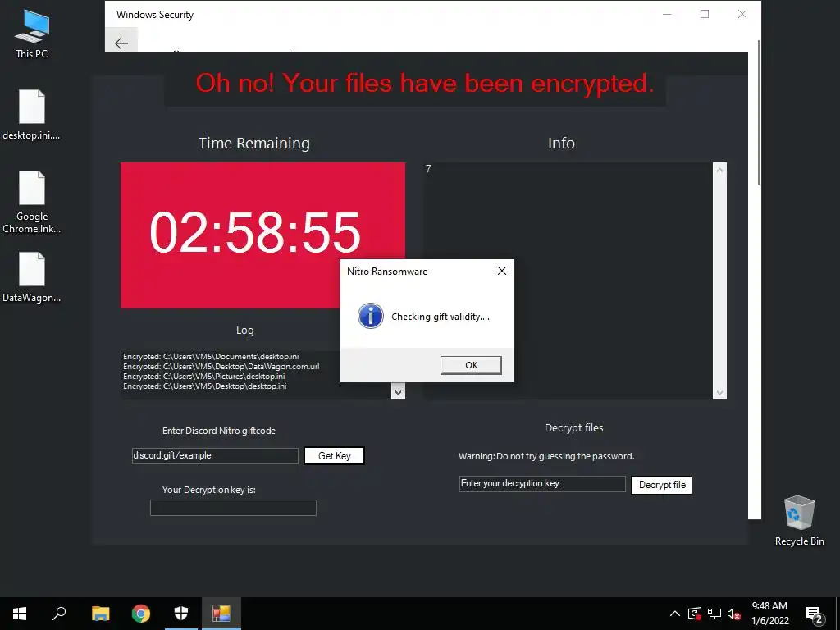Viewport: 840px width, 630px height.
Task: Show hidden system tray icons
Action: 675,614
